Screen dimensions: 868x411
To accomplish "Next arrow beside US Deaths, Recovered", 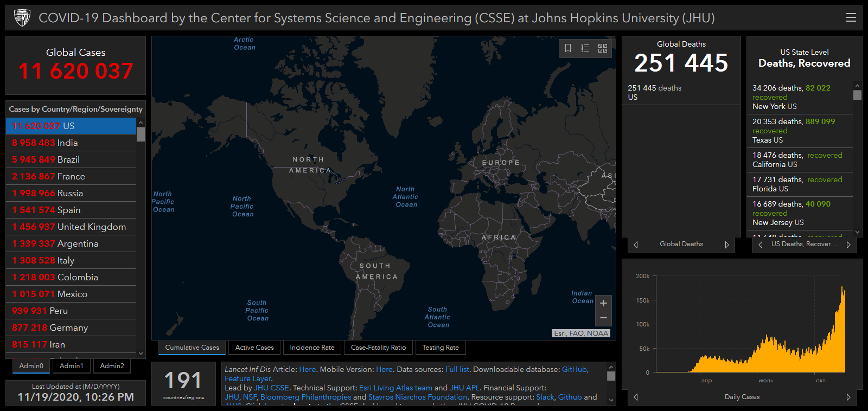I will pos(848,245).
